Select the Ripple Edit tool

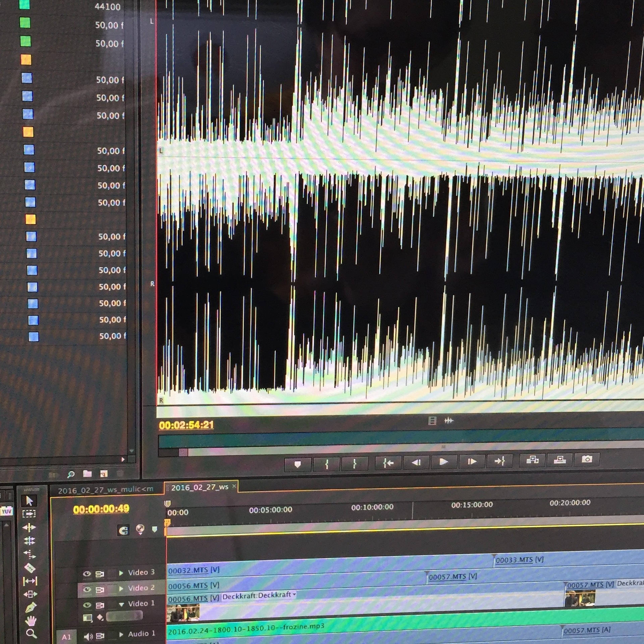(29, 527)
